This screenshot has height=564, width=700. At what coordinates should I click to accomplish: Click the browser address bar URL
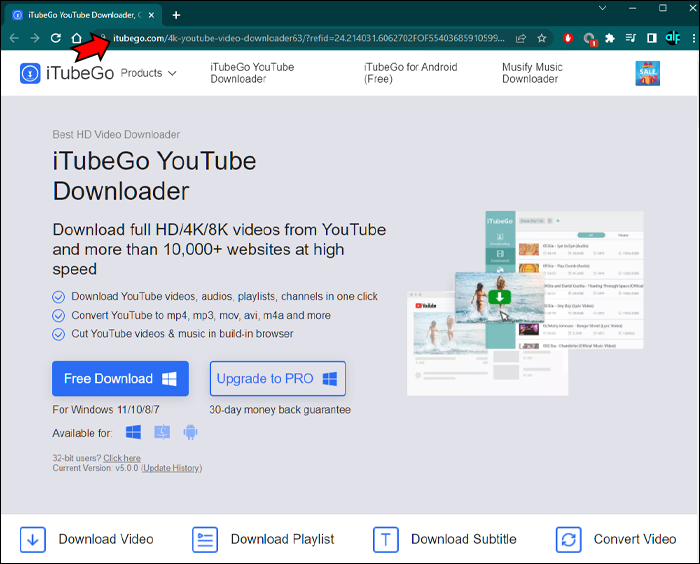300,38
